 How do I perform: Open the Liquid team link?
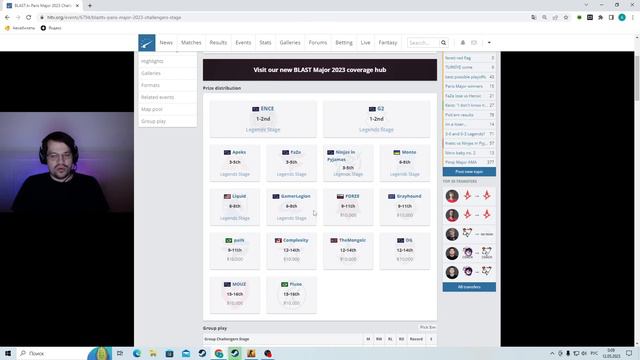point(239,196)
